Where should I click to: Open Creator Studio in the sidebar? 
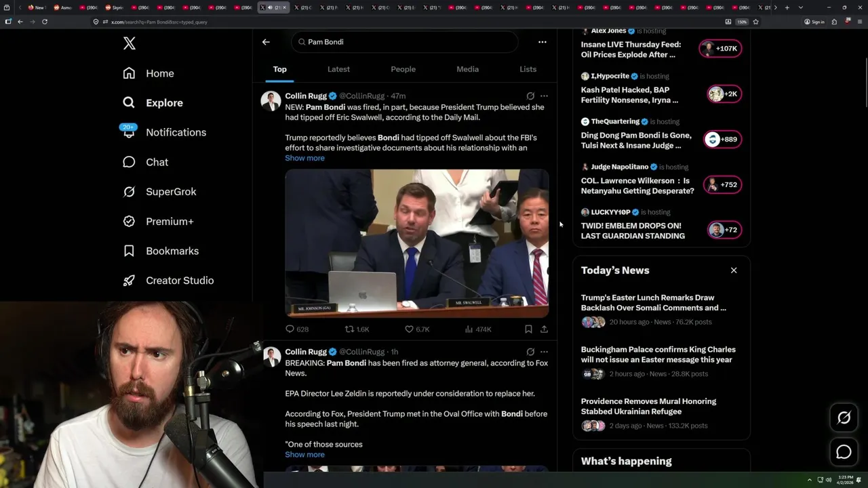pyautogui.click(x=167, y=281)
